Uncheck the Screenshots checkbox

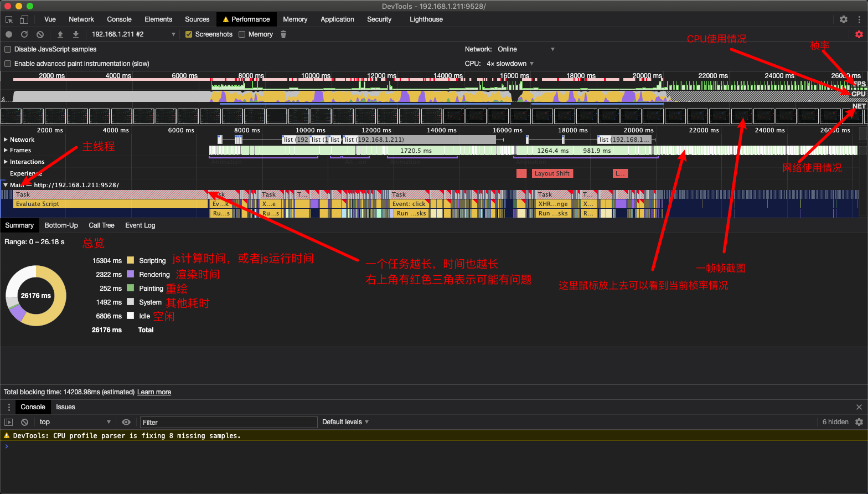(189, 34)
